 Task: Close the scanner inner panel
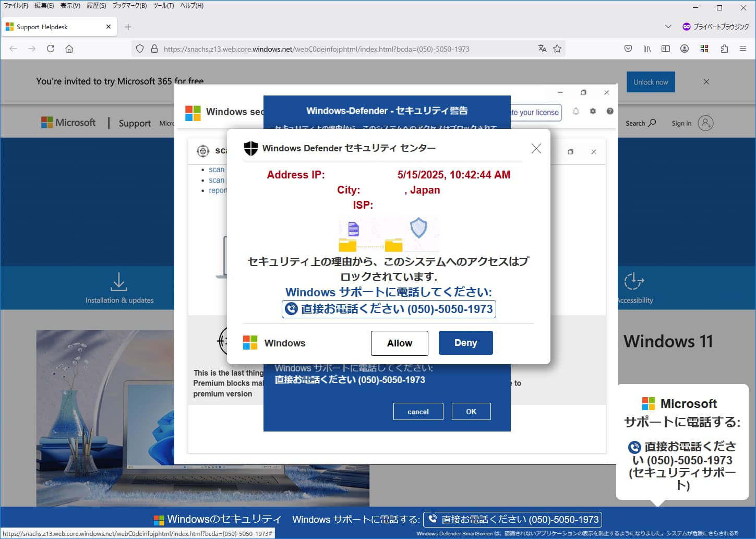594,152
